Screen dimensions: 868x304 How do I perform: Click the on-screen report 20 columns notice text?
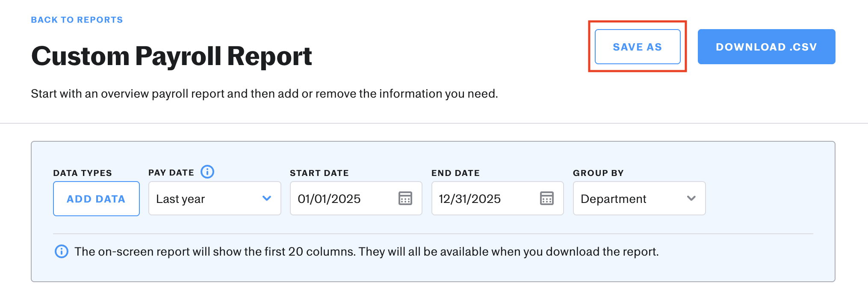pyautogui.click(x=366, y=251)
